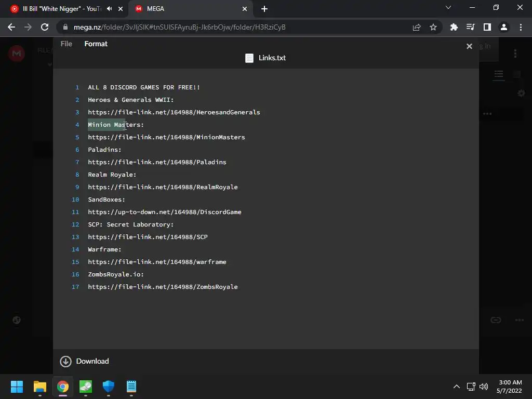Go back to the previous page
The image size is (532, 399).
11,27
